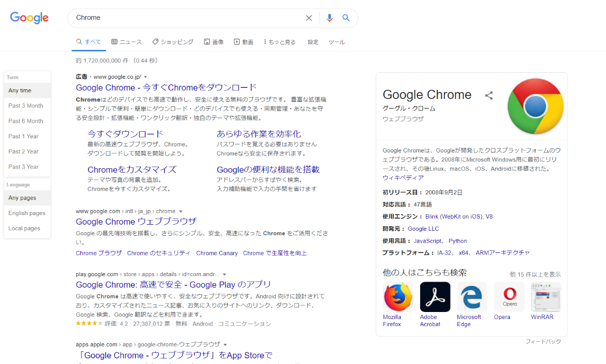This screenshot has width=606, height=364.
Task: Open the V8 engine link
Action: pyautogui.click(x=489, y=217)
